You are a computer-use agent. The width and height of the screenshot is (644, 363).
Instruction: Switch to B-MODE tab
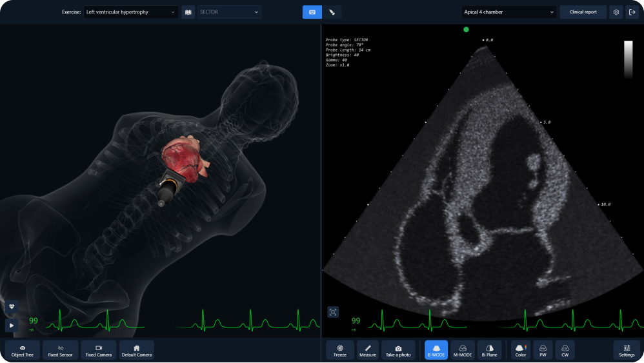point(436,350)
